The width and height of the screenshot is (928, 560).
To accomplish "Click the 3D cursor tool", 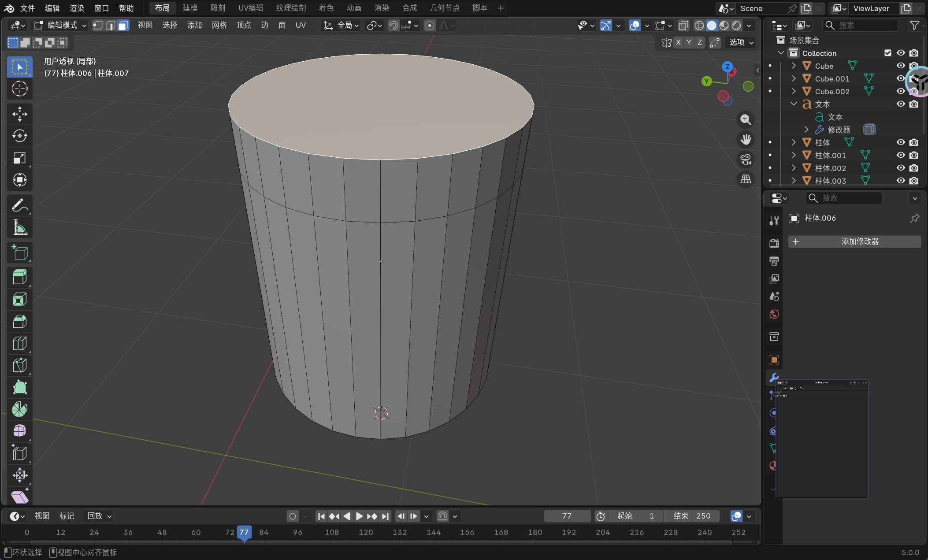I will coord(19,89).
